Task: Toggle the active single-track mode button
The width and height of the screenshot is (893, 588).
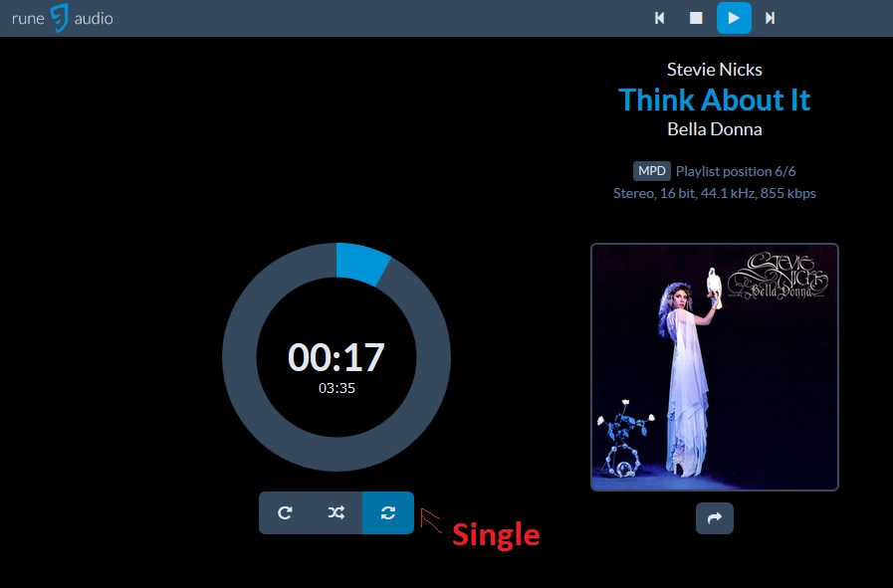Action: tap(388, 512)
